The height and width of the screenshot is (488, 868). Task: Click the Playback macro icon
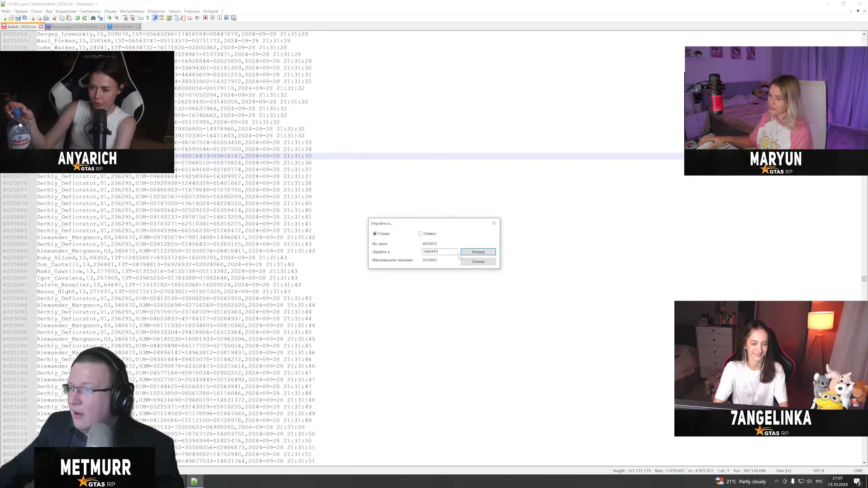pos(219,18)
